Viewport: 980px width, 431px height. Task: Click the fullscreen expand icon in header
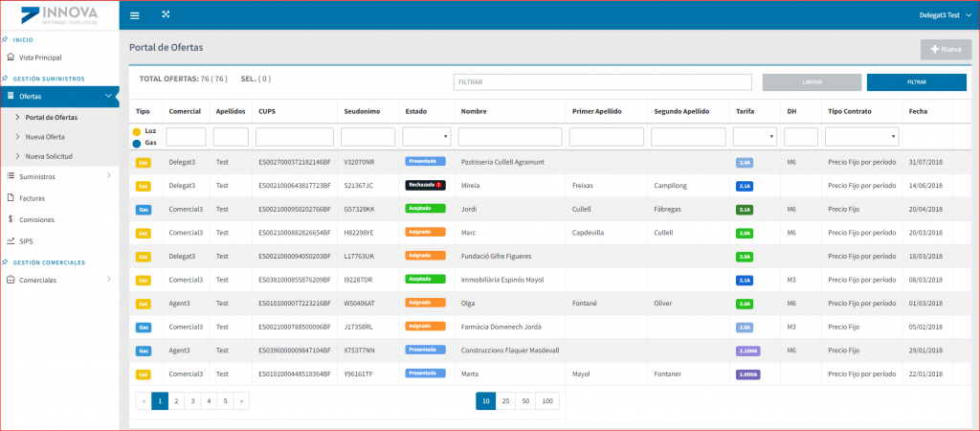tap(166, 14)
